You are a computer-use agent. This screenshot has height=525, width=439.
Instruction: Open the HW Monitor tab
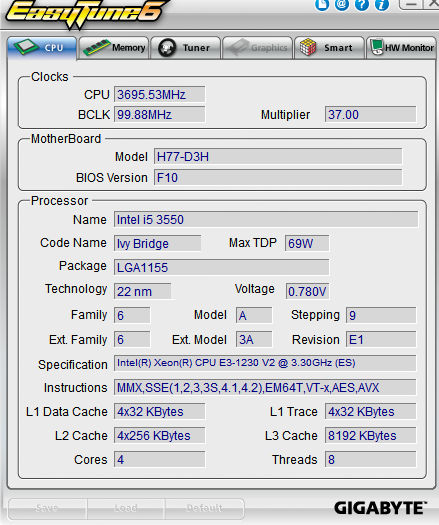click(x=401, y=48)
